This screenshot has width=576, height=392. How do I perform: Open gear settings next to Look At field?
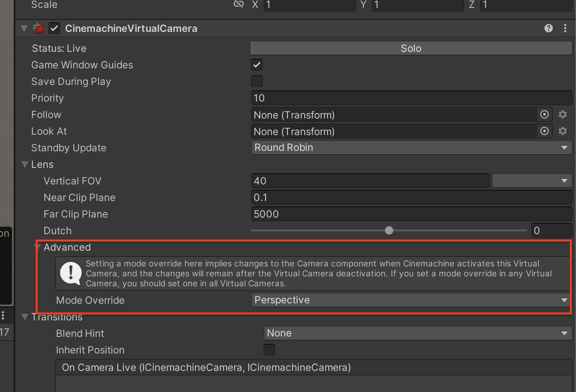[x=563, y=131]
